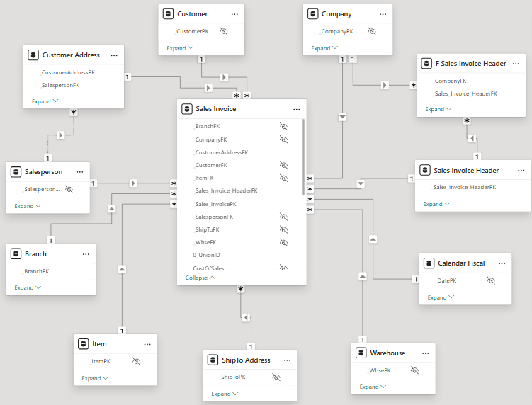Expand the Branch table fields
Image resolution: width=532 pixels, height=405 pixels.
click(28, 287)
